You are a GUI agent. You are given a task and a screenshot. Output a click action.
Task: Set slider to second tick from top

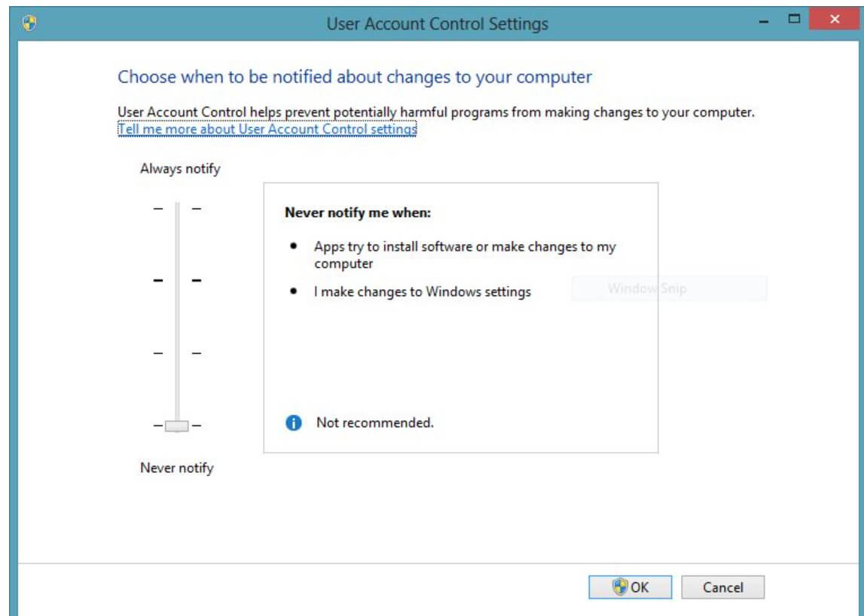click(x=178, y=280)
